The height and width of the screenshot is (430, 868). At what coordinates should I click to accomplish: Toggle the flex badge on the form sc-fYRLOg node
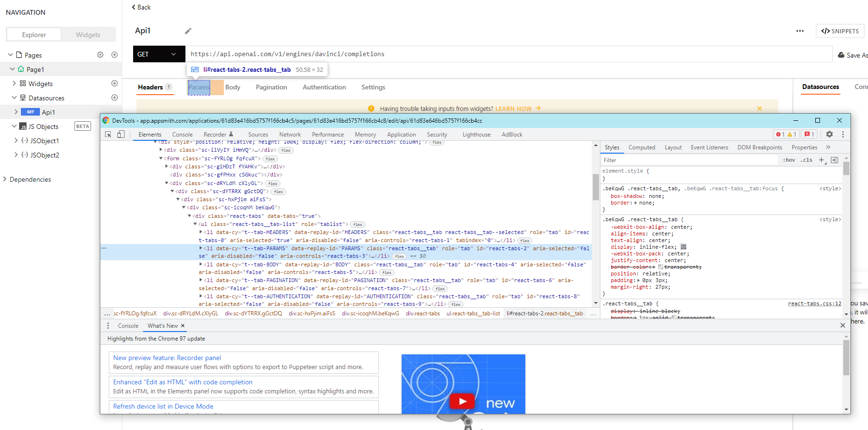[x=270, y=159]
